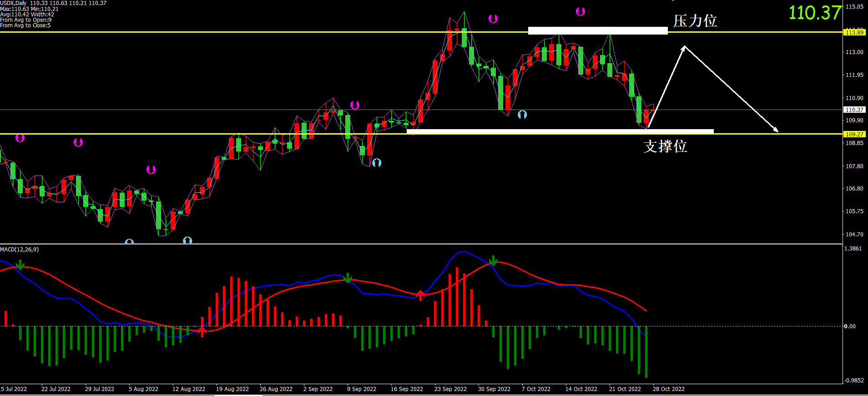Click the blue up arrow below early-October low
Viewport: 868px width, 396px height.
click(x=522, y=115)
